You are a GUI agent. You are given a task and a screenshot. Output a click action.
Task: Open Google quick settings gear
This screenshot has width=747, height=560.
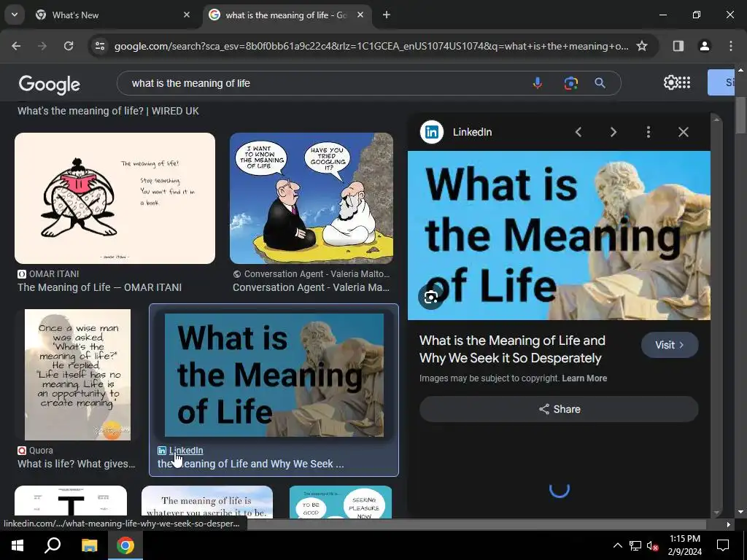click(x=670, y=82)
